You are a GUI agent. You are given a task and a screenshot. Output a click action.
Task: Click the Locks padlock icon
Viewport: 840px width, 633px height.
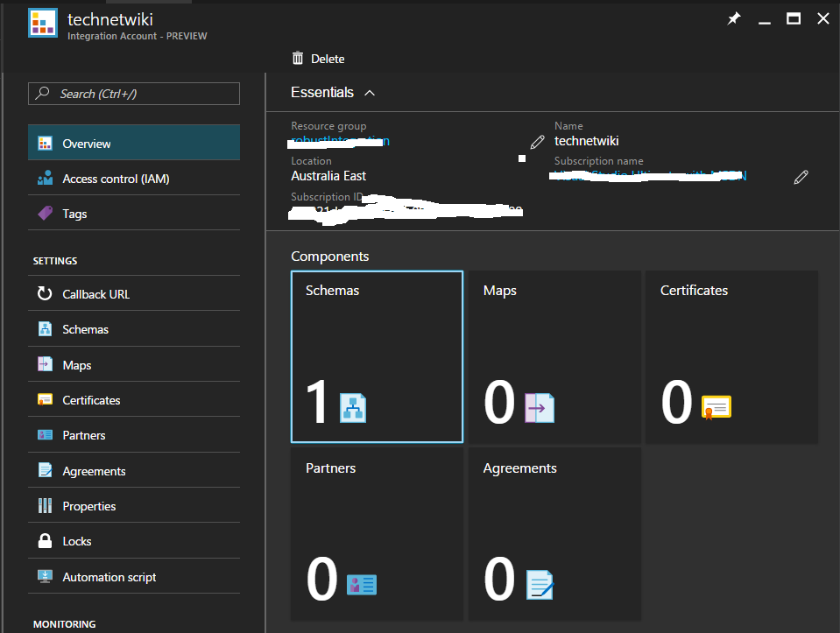[45, 540]
